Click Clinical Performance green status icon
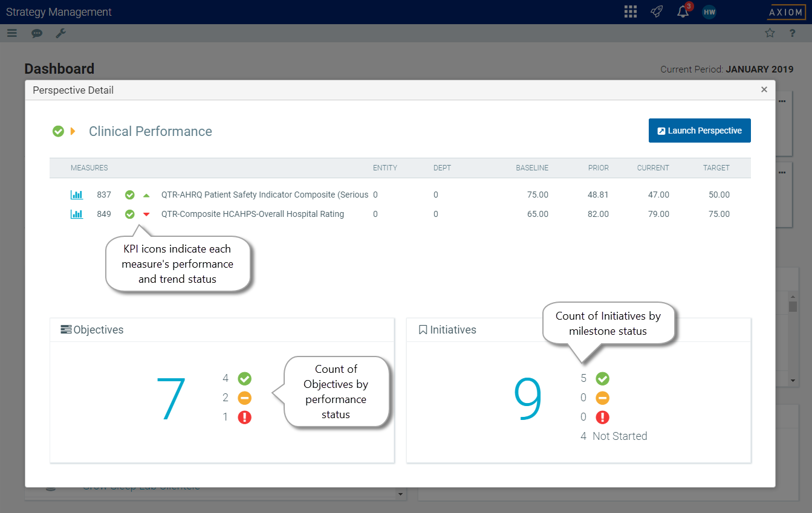812x513 pixels. [x=58, y=131]
